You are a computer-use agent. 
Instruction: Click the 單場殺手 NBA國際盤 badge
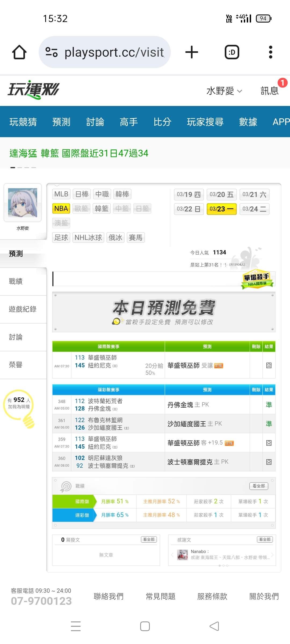(x=257, y=280)
